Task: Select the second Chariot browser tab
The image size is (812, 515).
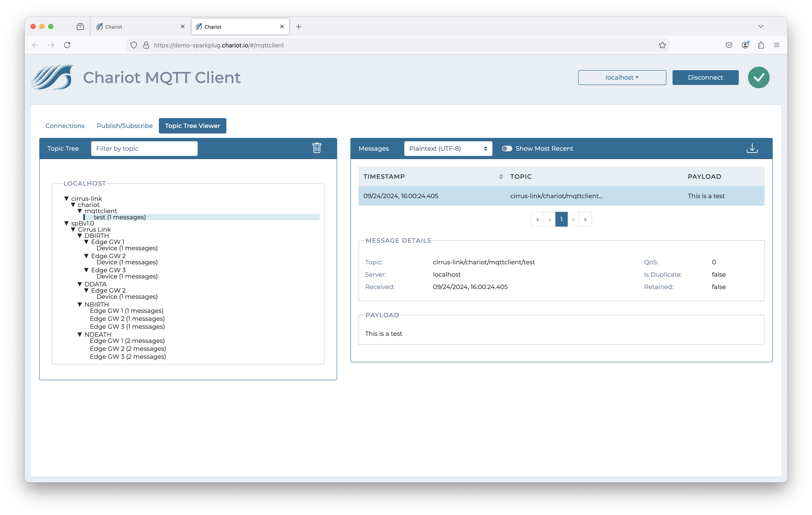Action: pyautogui.click(x=240, y=27)
